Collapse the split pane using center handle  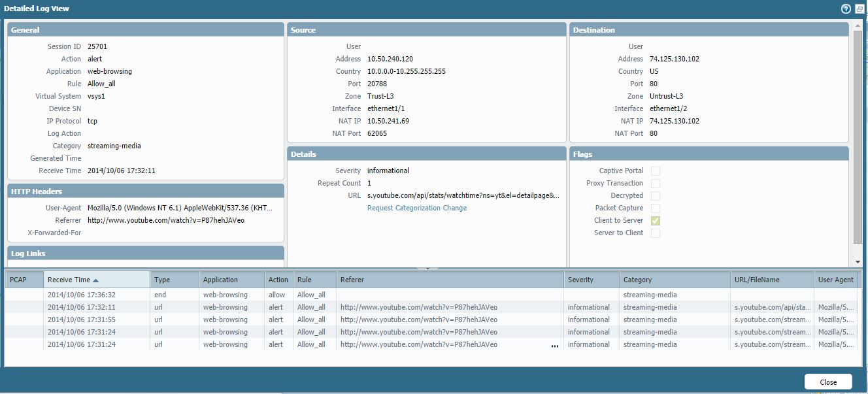pyautogui.click(x=427, y=268)
